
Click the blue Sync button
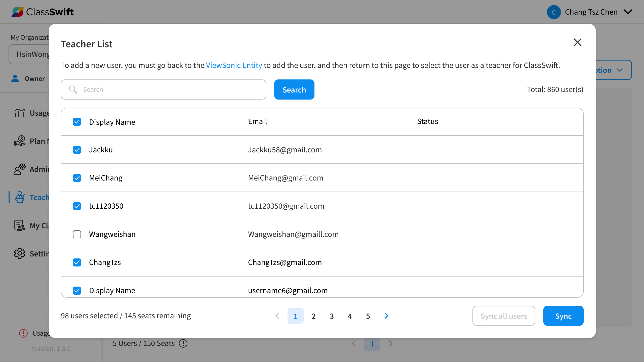[563, 316]
